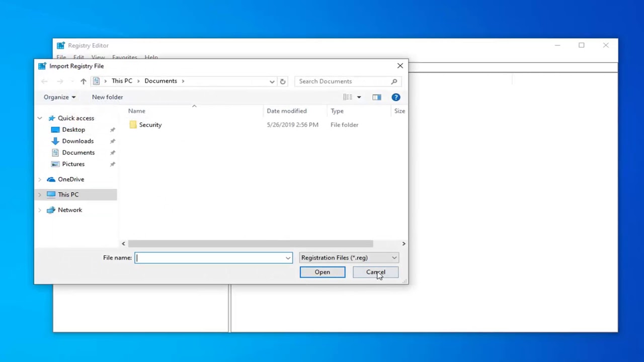Expand the This PC tree node
Image resolution: width=644 pixels, height=362 pixels.
[x=40, y=195]
